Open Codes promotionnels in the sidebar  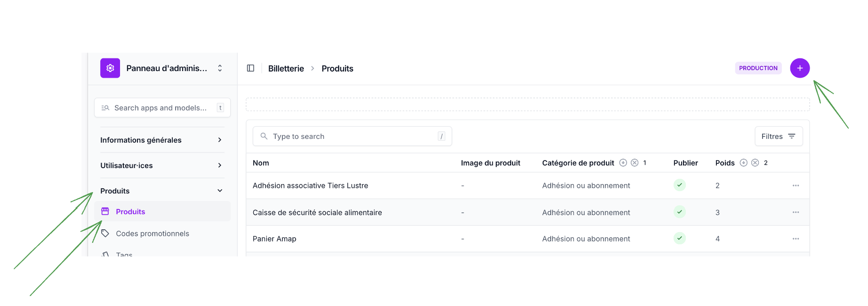pyautogui.click(x=153, y=234)
